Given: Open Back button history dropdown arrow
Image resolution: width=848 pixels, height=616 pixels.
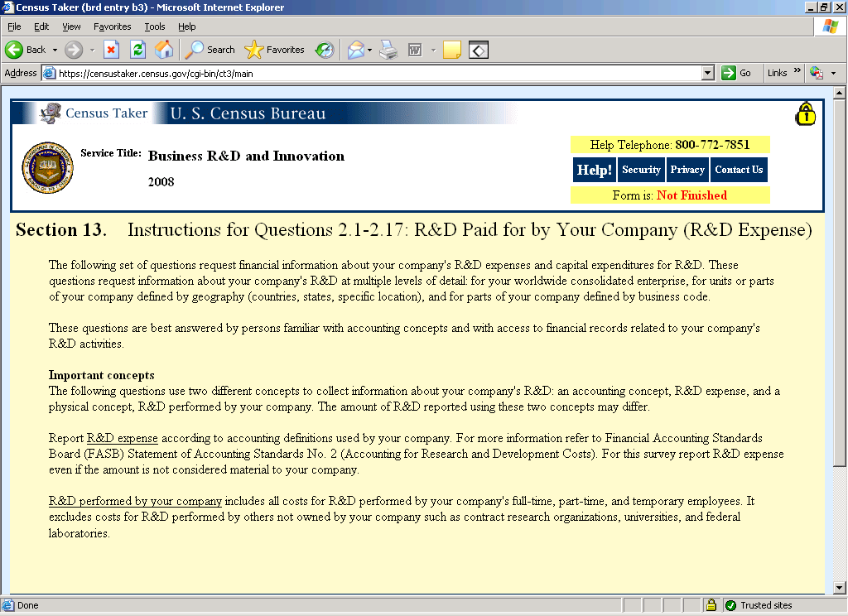Looking at the screenshot, I should (55, 50).
